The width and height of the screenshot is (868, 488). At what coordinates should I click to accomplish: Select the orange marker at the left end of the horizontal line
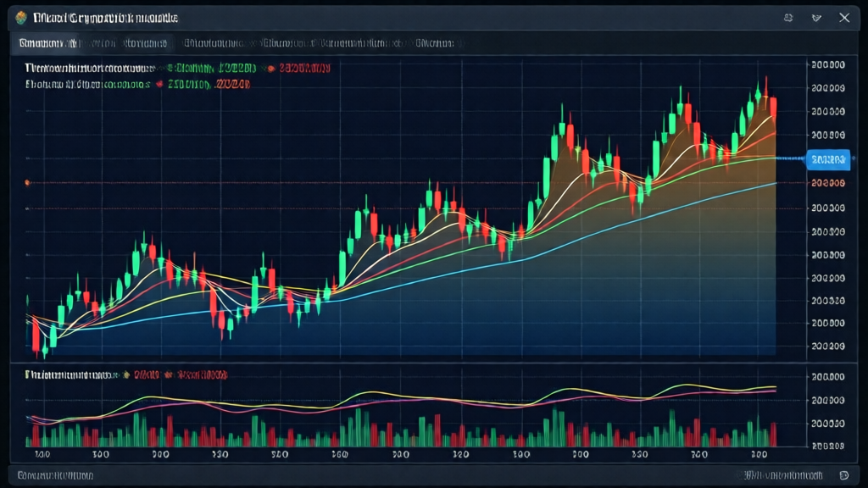tap(29, 182)
